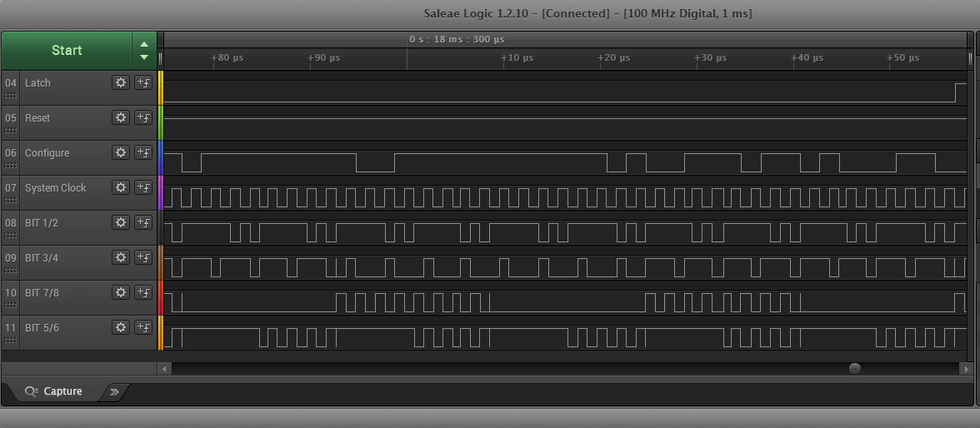Click the rising edge on Latch waveform
Screen dimensions: 980x428
click(x=956, y=92)
